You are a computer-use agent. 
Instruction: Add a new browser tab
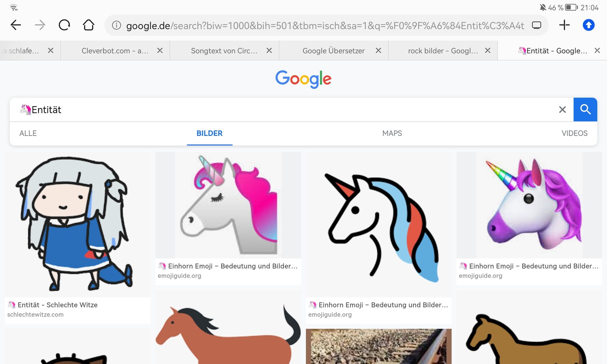564,25
